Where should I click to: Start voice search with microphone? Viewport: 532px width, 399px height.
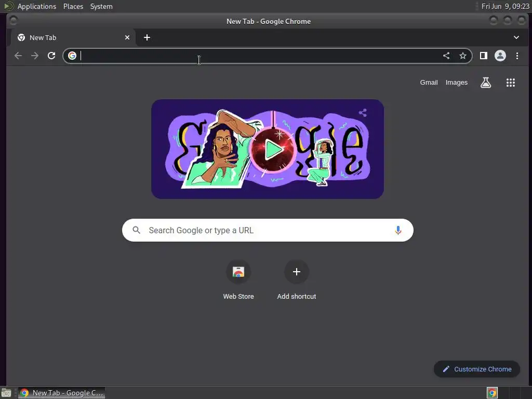pos(398,230)
